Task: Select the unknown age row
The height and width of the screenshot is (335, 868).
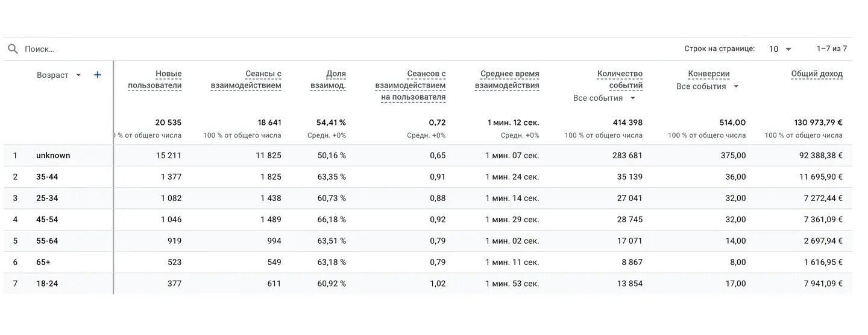Action: click(x=53, y=156)
